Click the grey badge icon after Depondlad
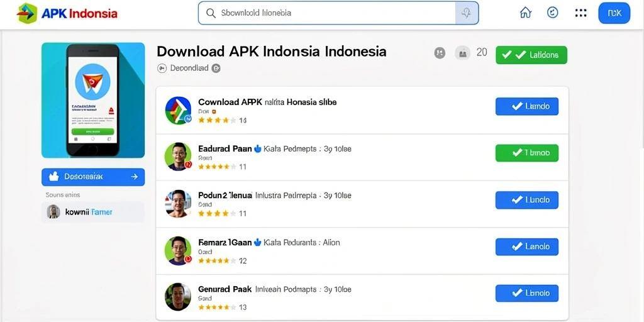This screenshot has width=644, height=322. pos(216,69)
